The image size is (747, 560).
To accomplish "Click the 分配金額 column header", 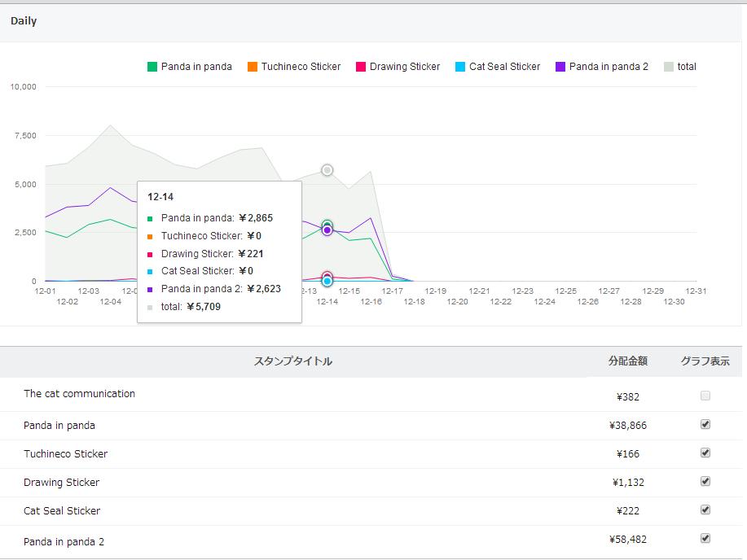I will [x=628, y=361].
